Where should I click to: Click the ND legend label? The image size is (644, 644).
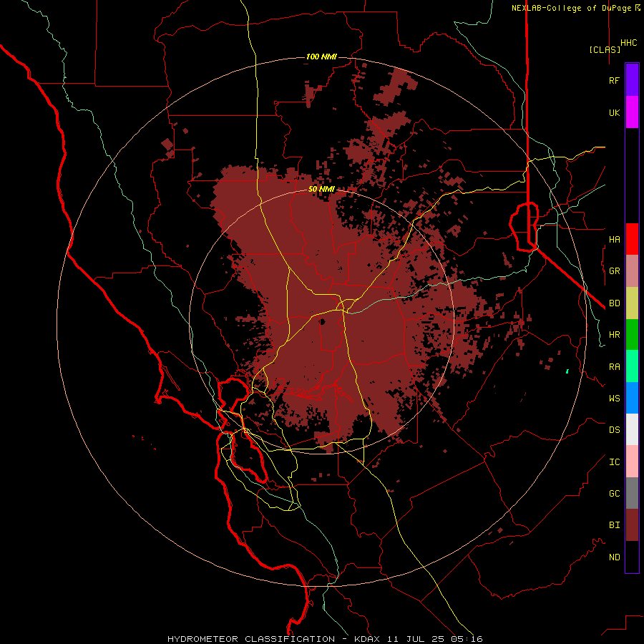(614, 557)
